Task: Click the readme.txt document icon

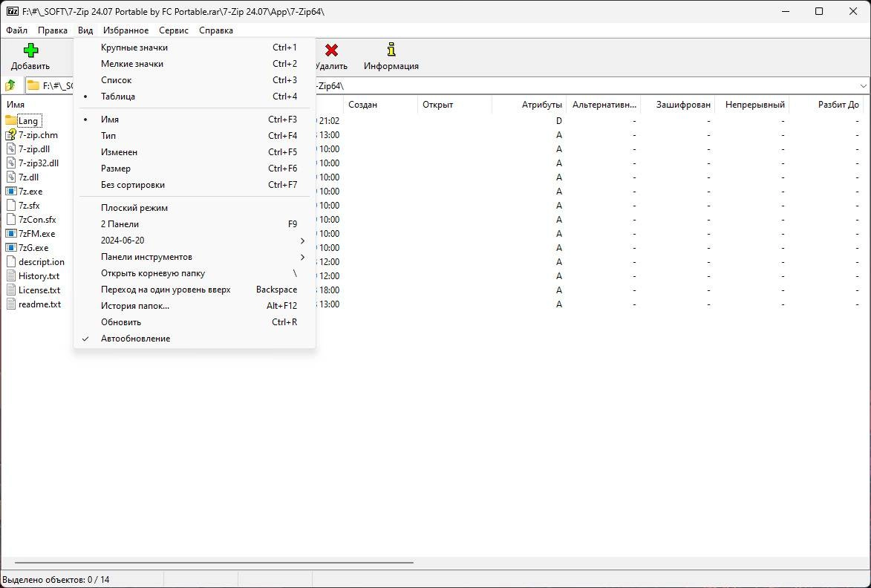Action: pos(11,304)
